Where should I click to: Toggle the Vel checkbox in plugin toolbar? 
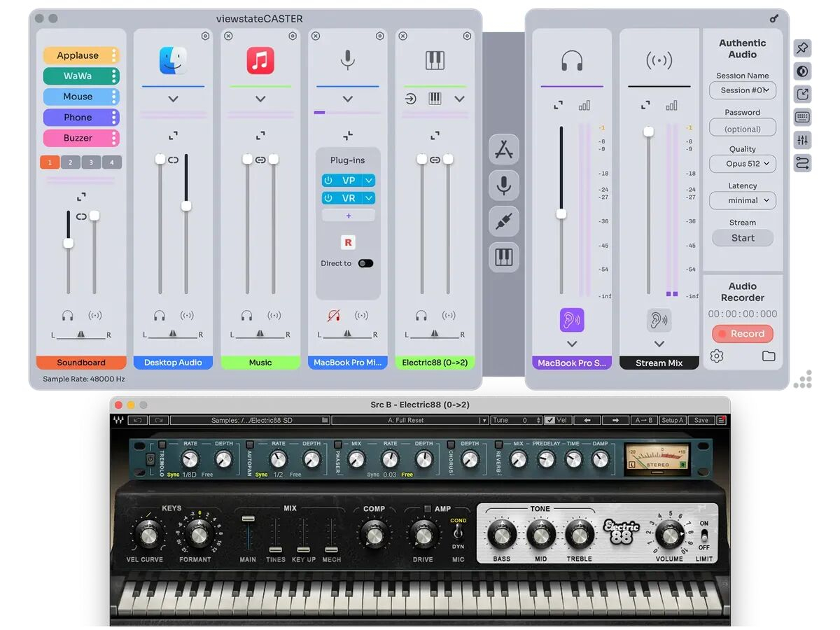[550, 420]
